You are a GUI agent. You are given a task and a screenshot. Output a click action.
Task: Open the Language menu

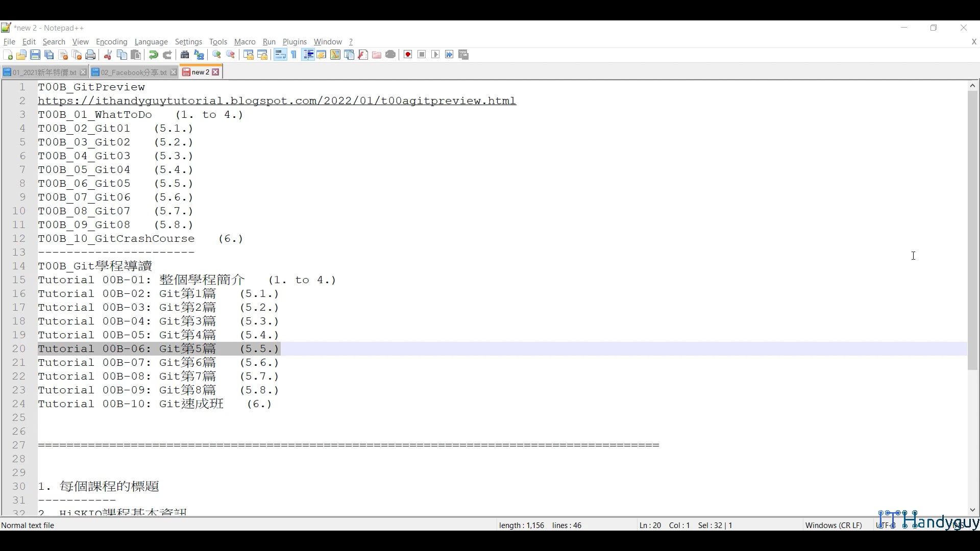151,42
